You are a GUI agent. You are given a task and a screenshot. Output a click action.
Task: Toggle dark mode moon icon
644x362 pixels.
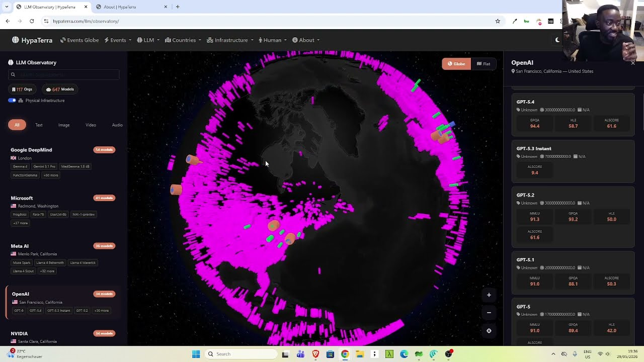click(x=557, y=40)
